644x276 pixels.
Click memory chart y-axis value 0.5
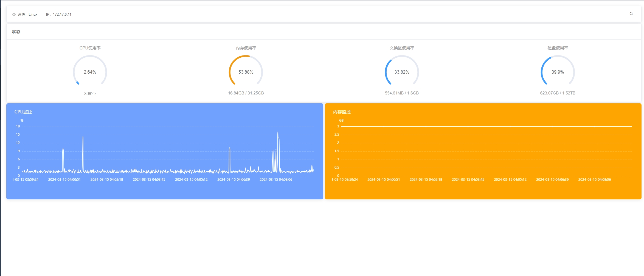(337, 168)
